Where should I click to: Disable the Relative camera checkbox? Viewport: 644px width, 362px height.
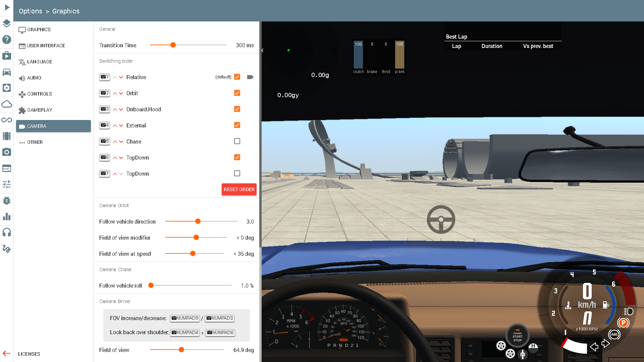(x=237, y=77)
